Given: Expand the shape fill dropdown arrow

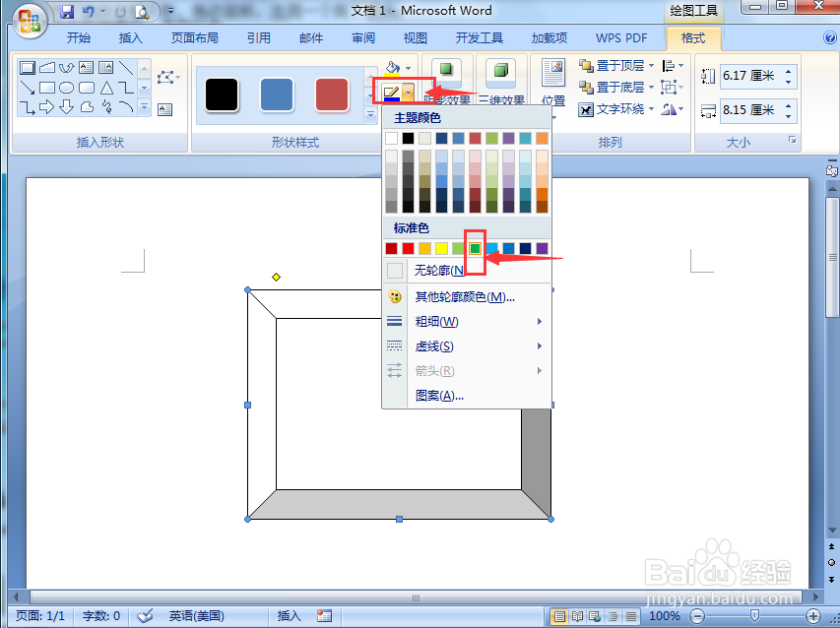Looking at the screenshot, I should [409, 68].
